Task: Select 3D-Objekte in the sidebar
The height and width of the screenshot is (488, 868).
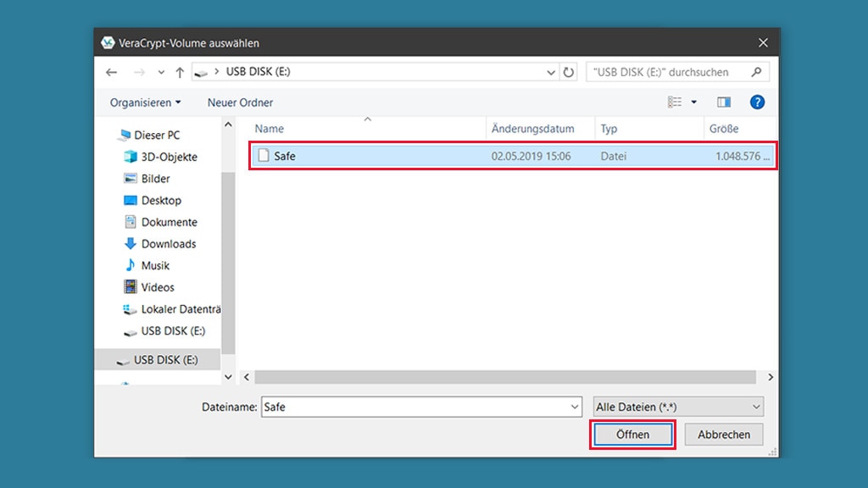Action: point(169,157)
